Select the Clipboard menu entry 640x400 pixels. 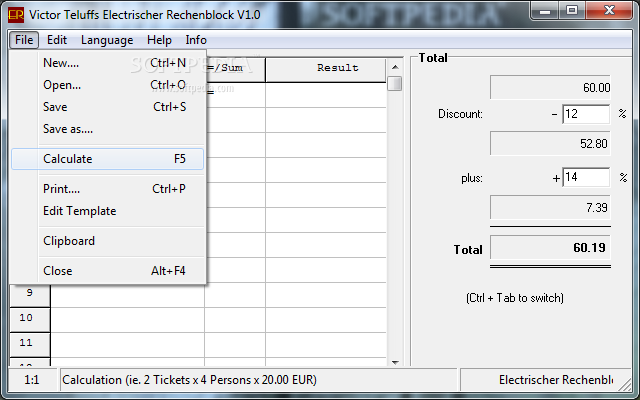tap(108, 241)
